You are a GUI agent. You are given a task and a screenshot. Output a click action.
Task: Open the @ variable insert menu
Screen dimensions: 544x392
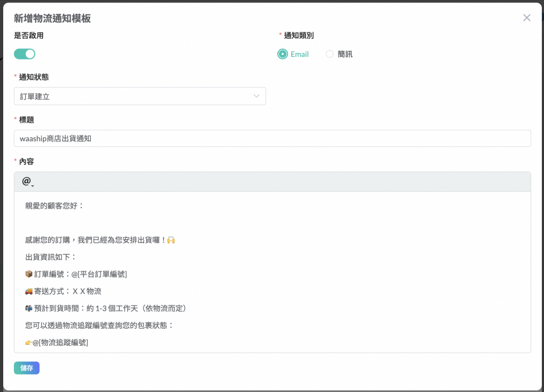27,182
